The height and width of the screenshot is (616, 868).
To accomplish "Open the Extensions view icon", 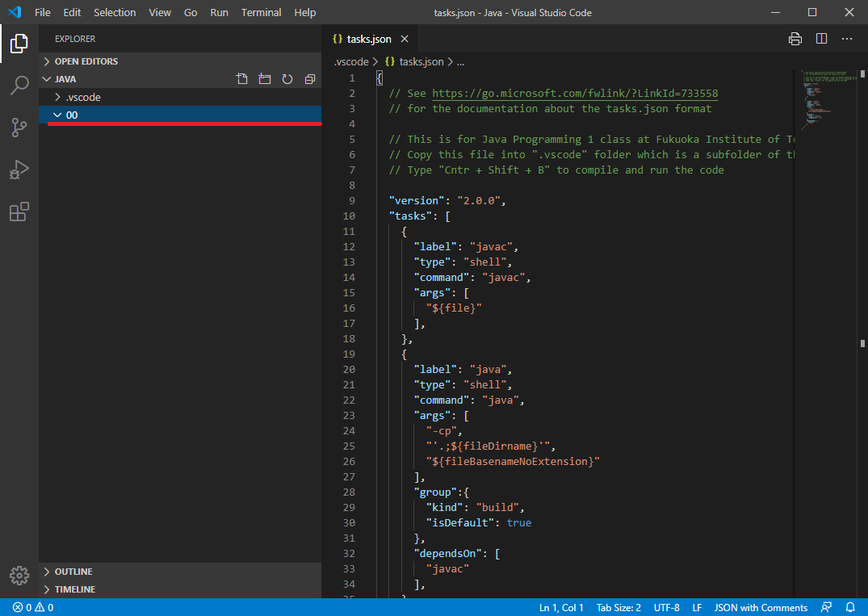I will point(19,212).
